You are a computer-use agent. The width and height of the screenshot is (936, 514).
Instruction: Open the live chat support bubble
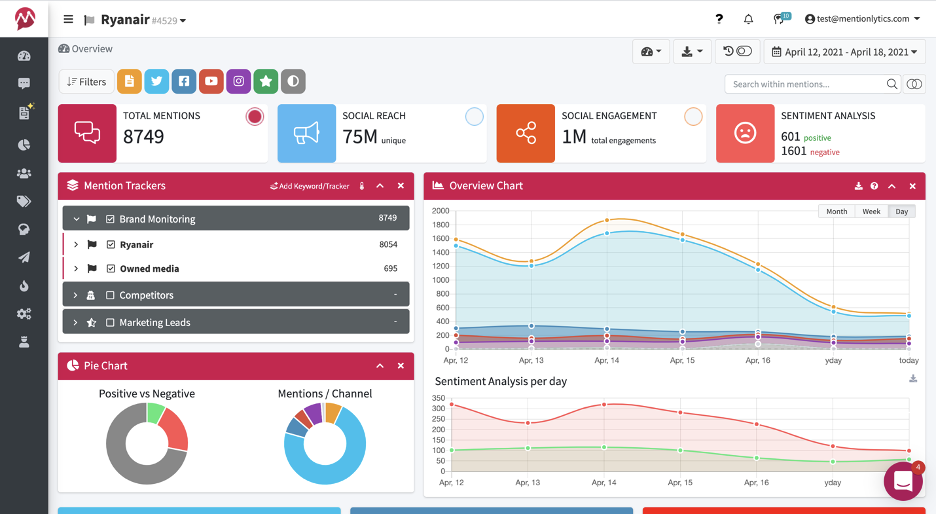coord(903,481)
